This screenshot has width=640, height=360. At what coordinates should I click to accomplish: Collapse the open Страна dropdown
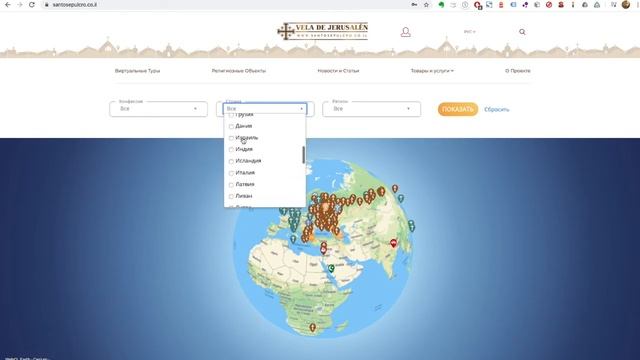(264, 109)
